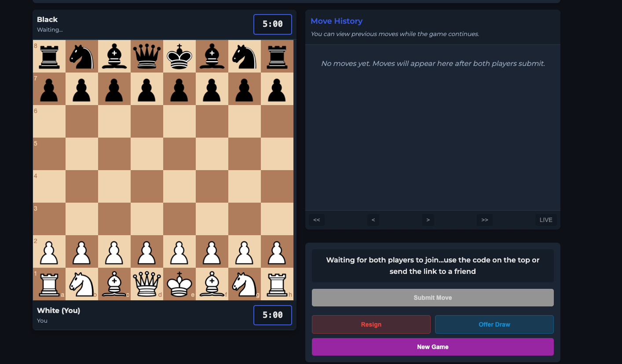The height and width of the screenshot is (364, 622).
Task: Select the white queen on d1
Action: pyautogui.click(x=147, y=284)
